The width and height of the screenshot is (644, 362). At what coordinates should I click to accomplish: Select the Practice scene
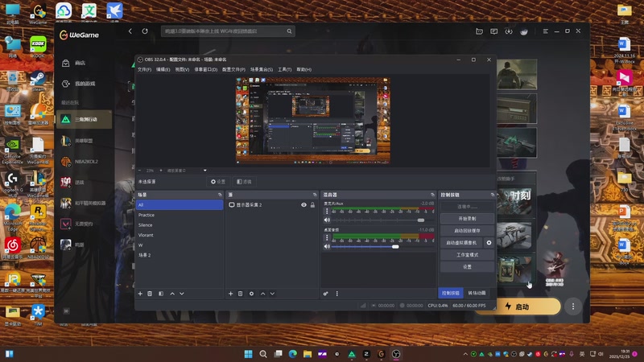point(180,215)
